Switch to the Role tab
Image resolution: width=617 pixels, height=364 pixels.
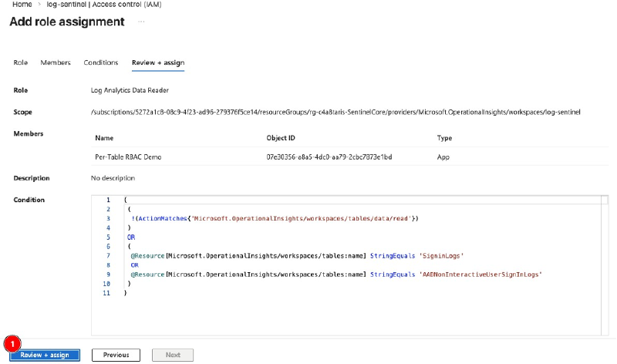[x=21, y=62]
